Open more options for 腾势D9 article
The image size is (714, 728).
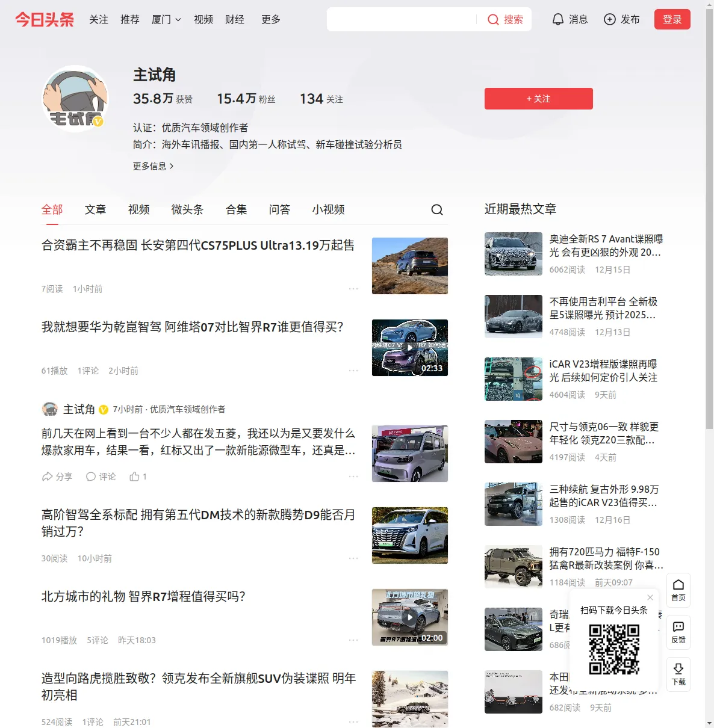353,558
